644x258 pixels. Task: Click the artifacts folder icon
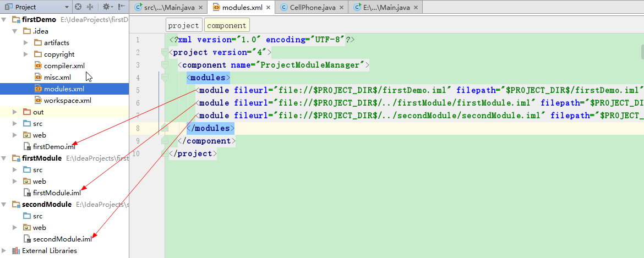pyautogui.click(x=38, y=43)
